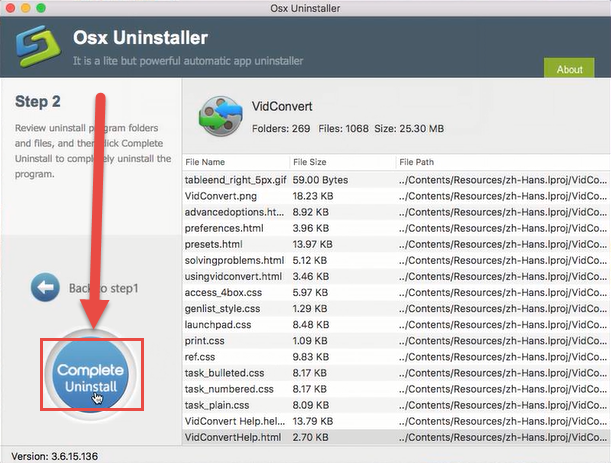Viewport: 611px width, 463px height.
Task: Select the task_numbered.css file row
Action: pos(395,389)
